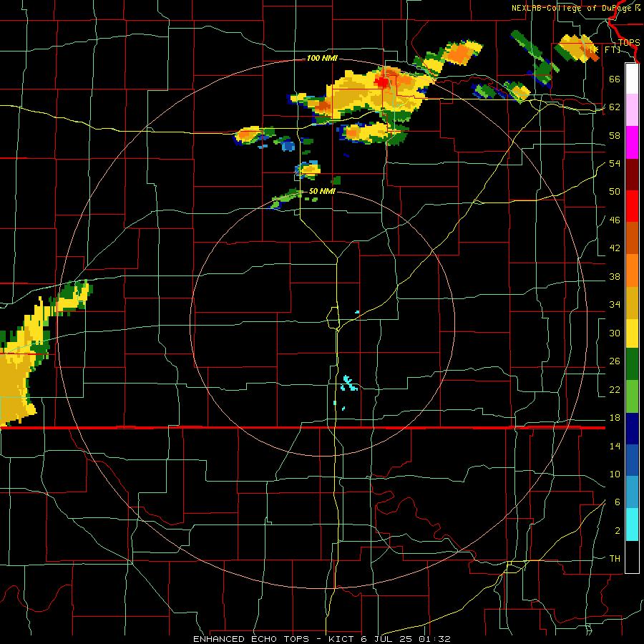The width and height of the screenshot is (644, 644).
Task: Click the 66 legend value label
Action: pos(615,79)
